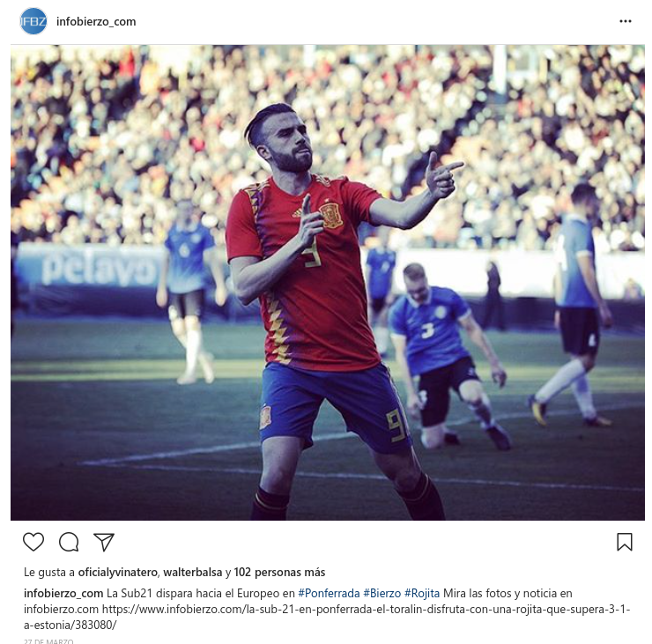Share the post with the paper plane icon

click(104, 542)
